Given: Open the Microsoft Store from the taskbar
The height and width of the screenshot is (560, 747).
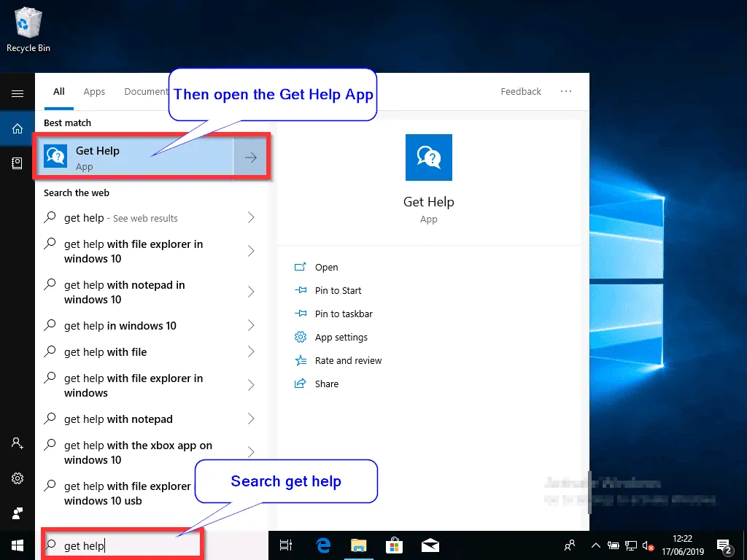Looking at the screenshot, I should (394, 545).
